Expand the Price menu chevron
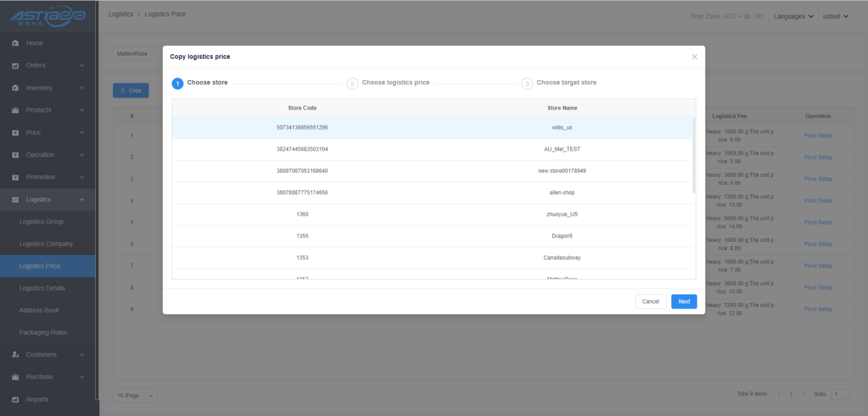 point(82,133)
